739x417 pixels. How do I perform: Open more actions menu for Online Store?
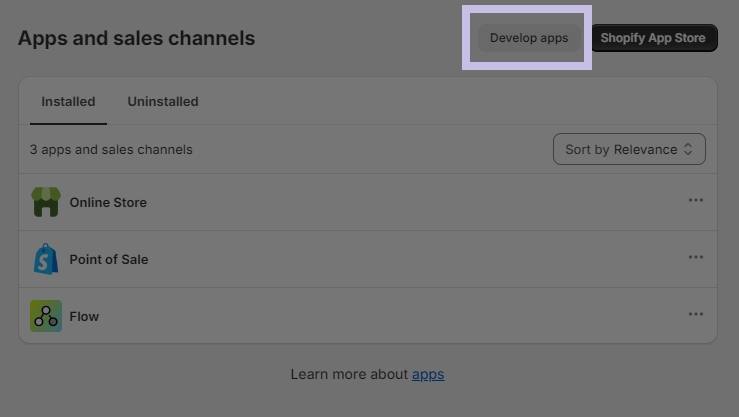[x=695, y=201]
